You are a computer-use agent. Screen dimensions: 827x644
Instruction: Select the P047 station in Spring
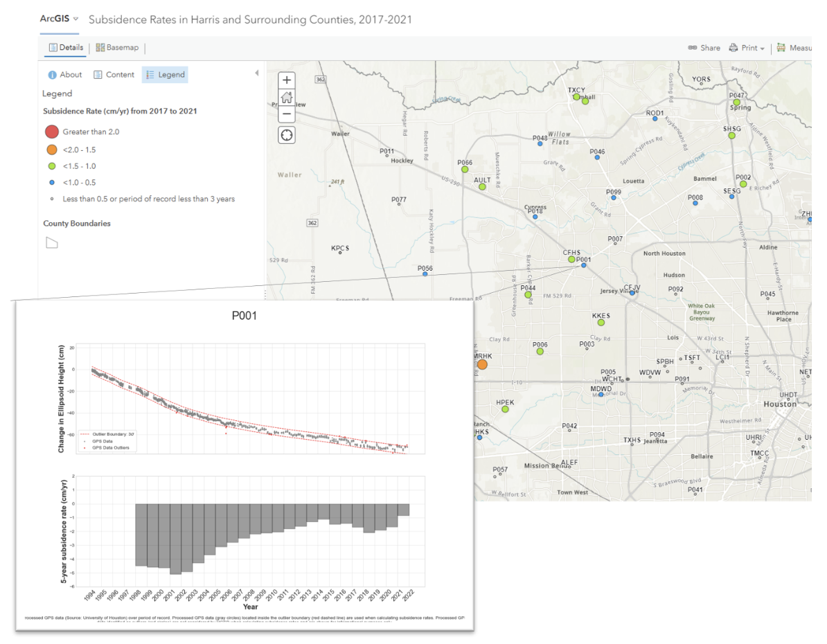coord(737,102)
